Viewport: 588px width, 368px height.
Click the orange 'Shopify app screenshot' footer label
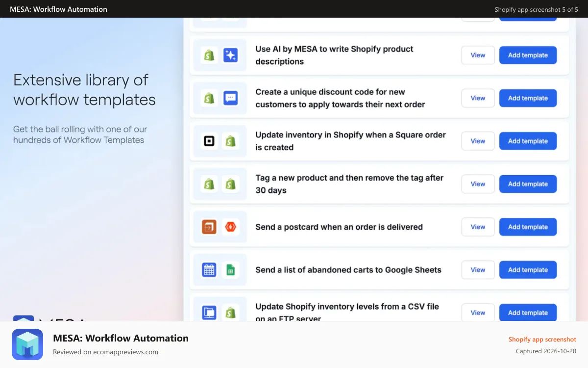point(542,339)
